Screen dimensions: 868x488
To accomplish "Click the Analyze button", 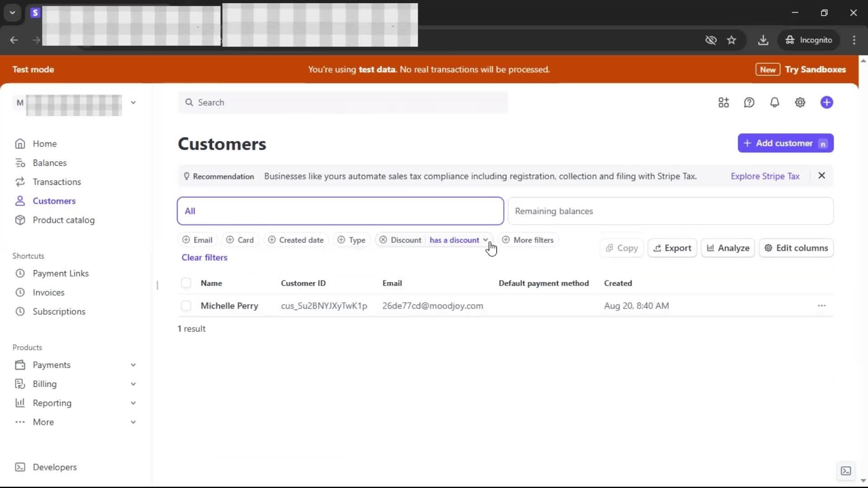I will coord(728,248).
